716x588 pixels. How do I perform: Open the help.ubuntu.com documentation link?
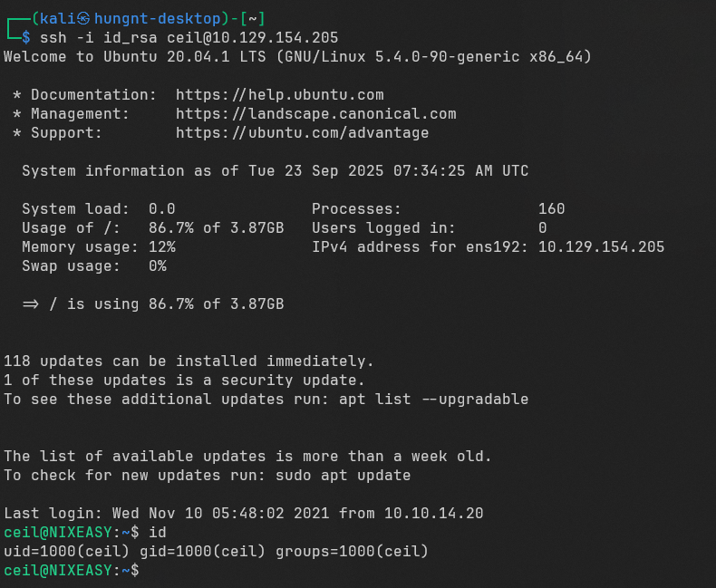(x=279, y=95)
